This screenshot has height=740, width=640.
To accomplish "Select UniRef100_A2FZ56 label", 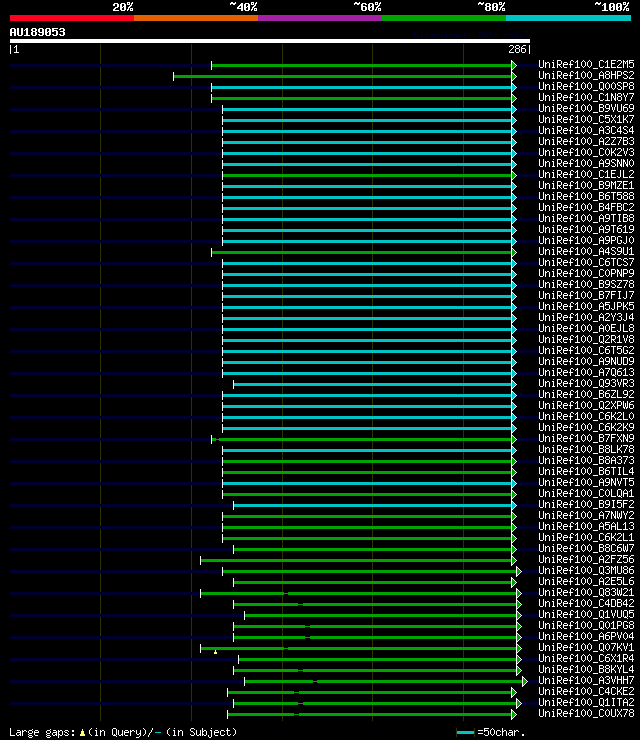I will (x=586, y=560).
